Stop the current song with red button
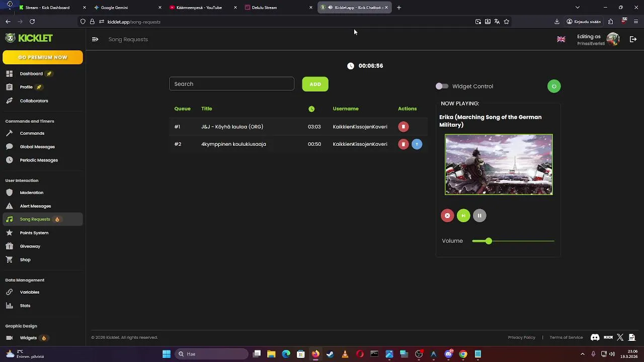This screenshot has height=362, width=644. coord(447,216)
